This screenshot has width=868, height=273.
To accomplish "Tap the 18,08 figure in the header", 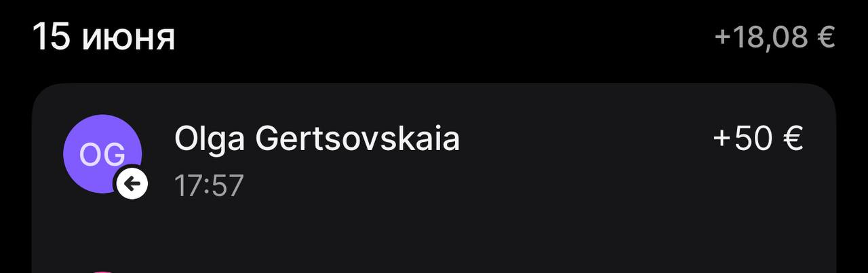I will [x=771, y=38].
